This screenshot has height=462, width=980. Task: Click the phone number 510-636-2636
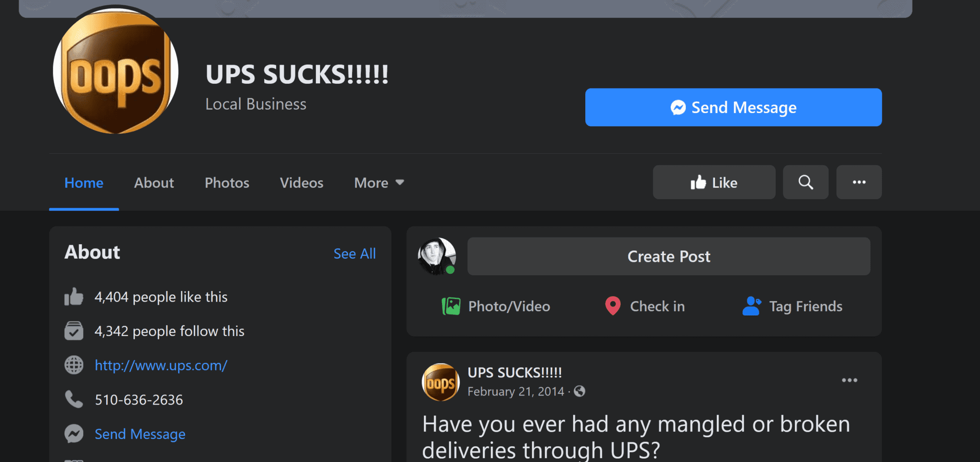139,400
